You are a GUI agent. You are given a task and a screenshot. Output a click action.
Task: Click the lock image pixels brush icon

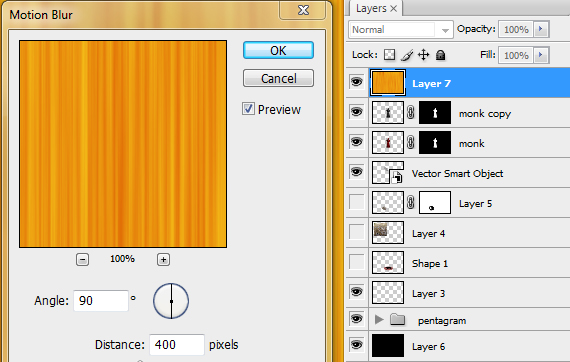[x=407, y=55]
